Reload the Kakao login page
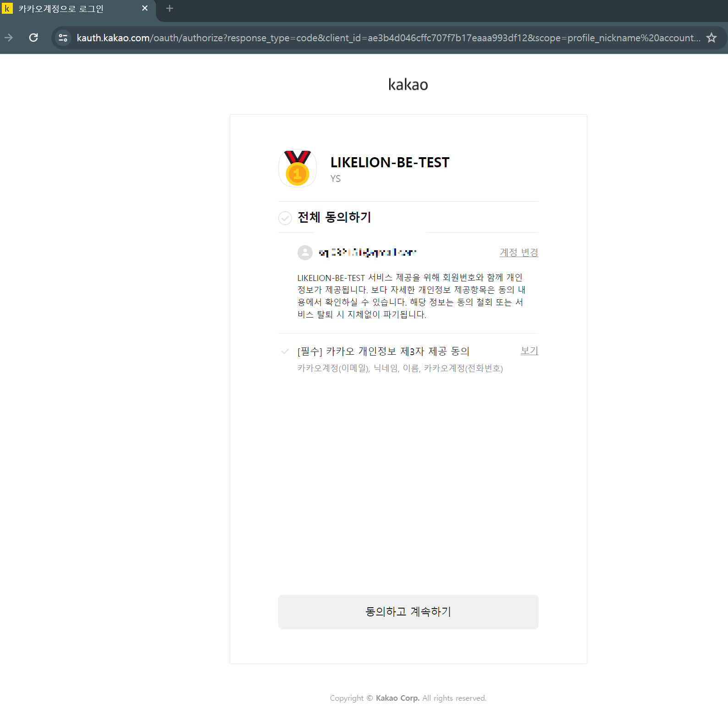Viewport: 728px width, 725px height. click(x=33, y=38)
